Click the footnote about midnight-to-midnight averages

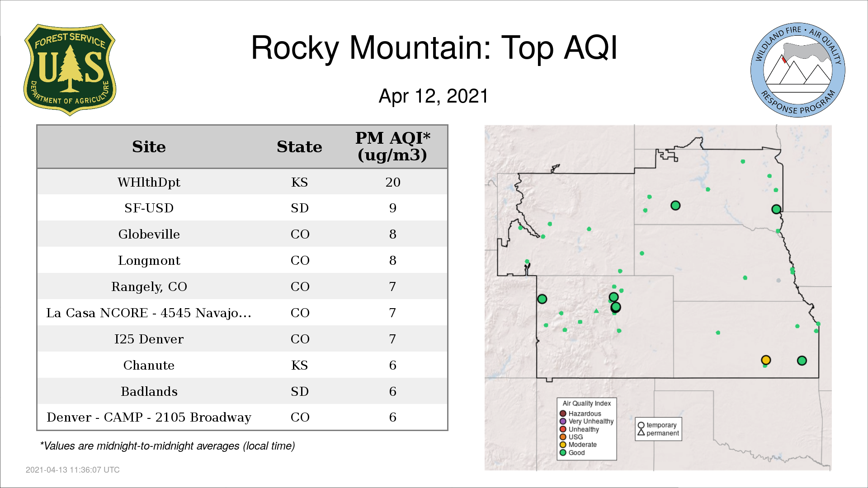click(x=167, y=446)
